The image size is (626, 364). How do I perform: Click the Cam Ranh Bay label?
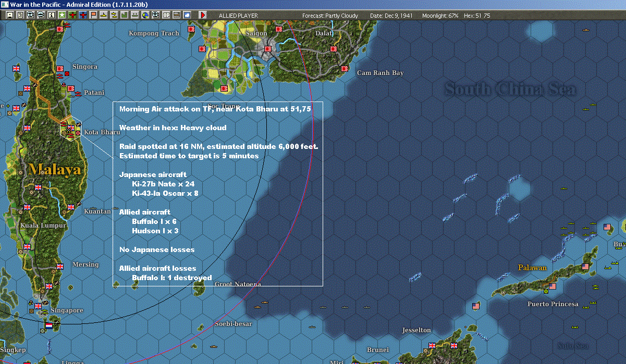click(x=380, y=73)
